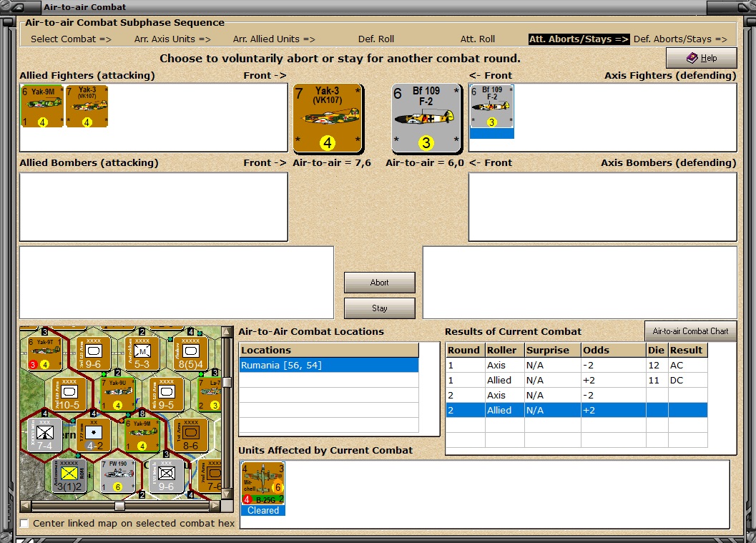The image size is (756, 543).
Task: Select small Yak-3 (VK107) counter in Allied Fighters
Action: click(x=87, y=106)
